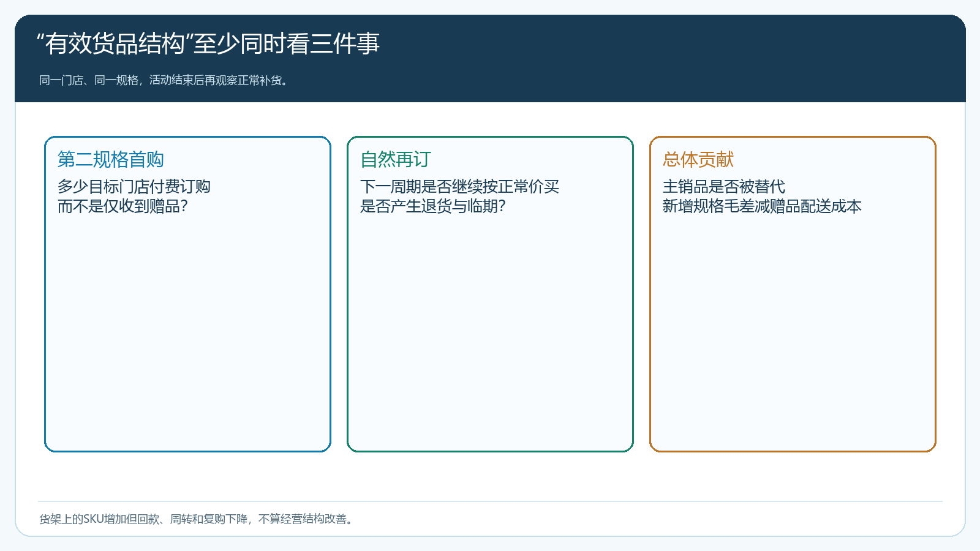
Task: Select line 下一周期是否继续按正常价买
Action: pyautogui.click(x=459, y=187)
